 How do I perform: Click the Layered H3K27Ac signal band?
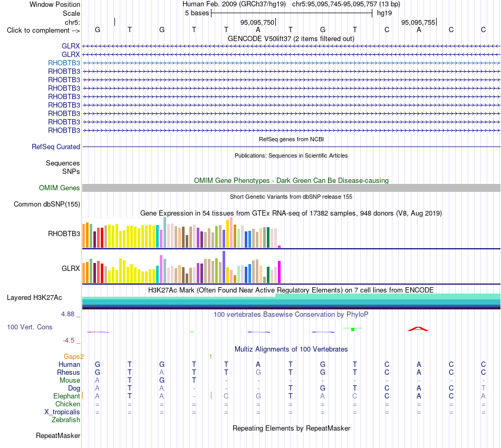coord(291,301)
